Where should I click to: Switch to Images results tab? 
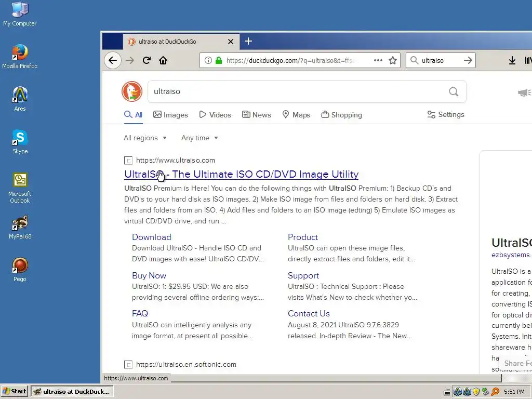tap(170, 115)
